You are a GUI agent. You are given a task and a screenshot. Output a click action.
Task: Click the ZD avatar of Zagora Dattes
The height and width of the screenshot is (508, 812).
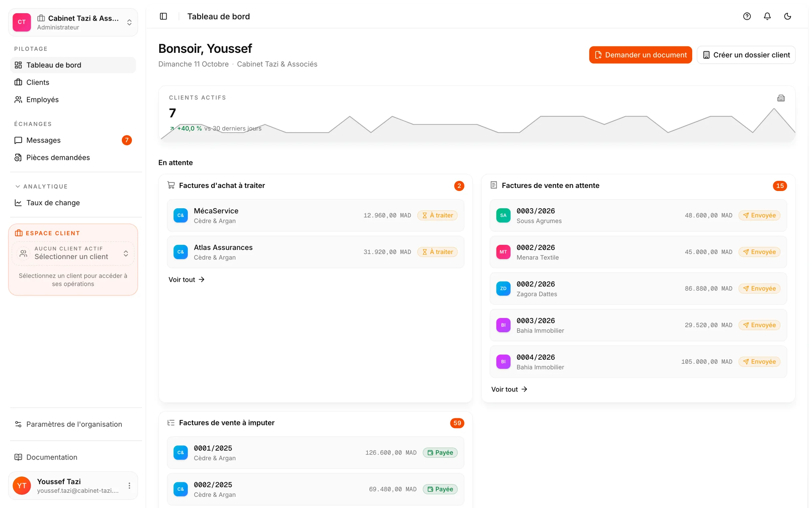click(x=503, y=289)
